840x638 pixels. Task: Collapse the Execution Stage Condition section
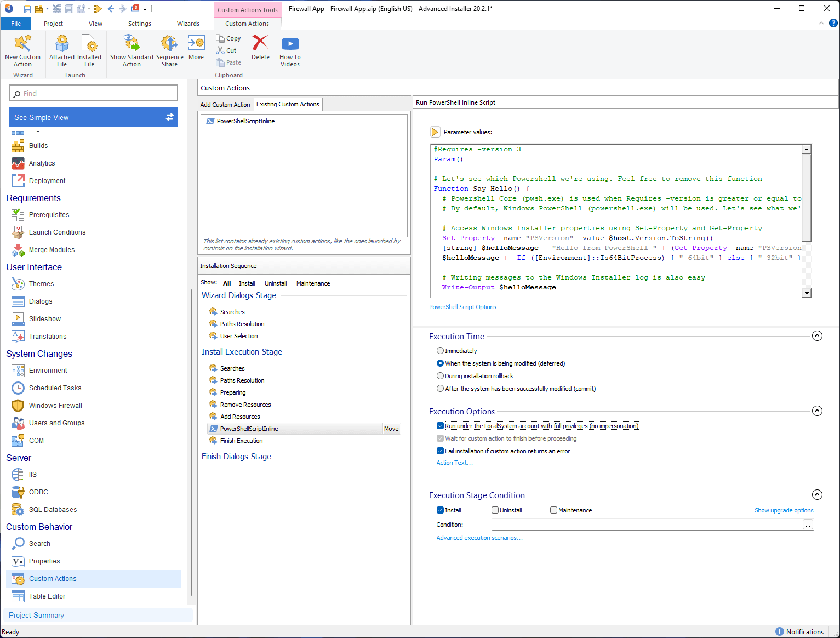coord(817,495)
